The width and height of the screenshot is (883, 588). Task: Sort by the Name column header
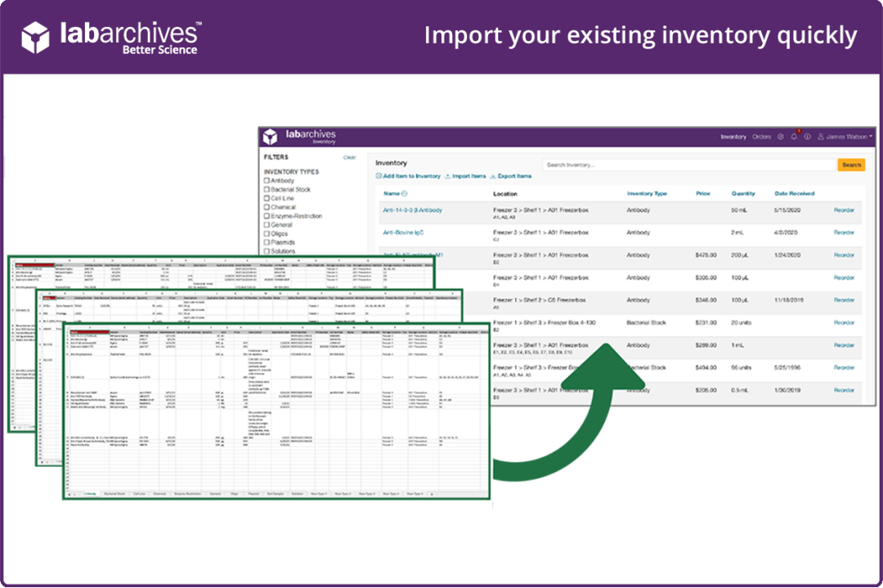[392, 194]
